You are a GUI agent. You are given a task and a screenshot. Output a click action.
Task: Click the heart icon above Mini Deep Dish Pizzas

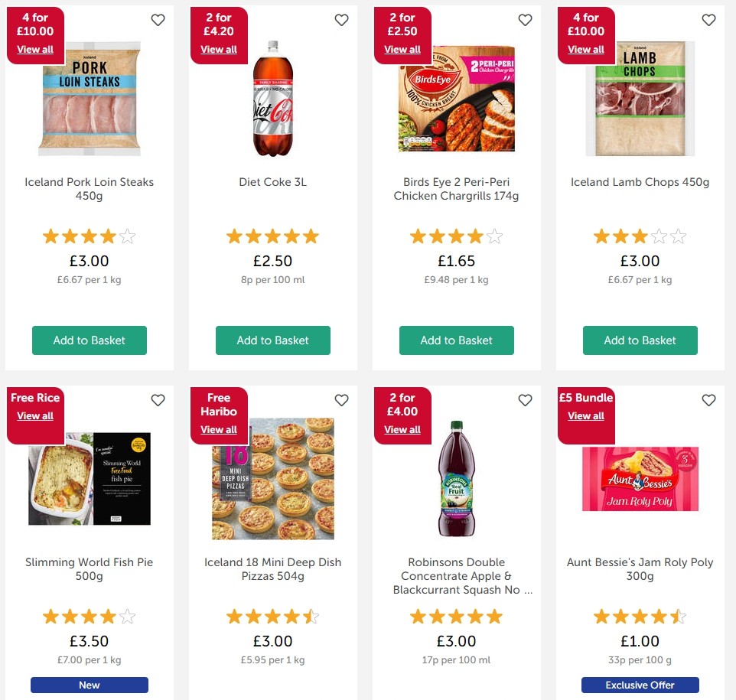pyautogui.click(x=341, y=400)
